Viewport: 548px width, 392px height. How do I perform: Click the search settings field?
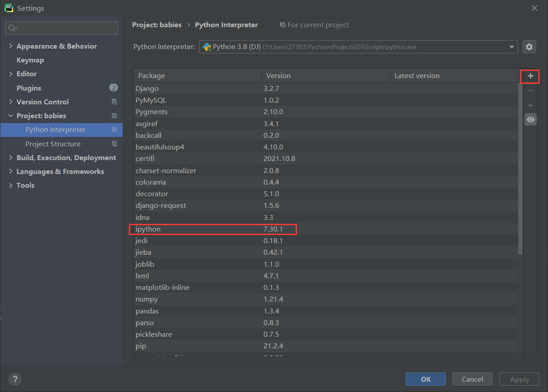62,28
